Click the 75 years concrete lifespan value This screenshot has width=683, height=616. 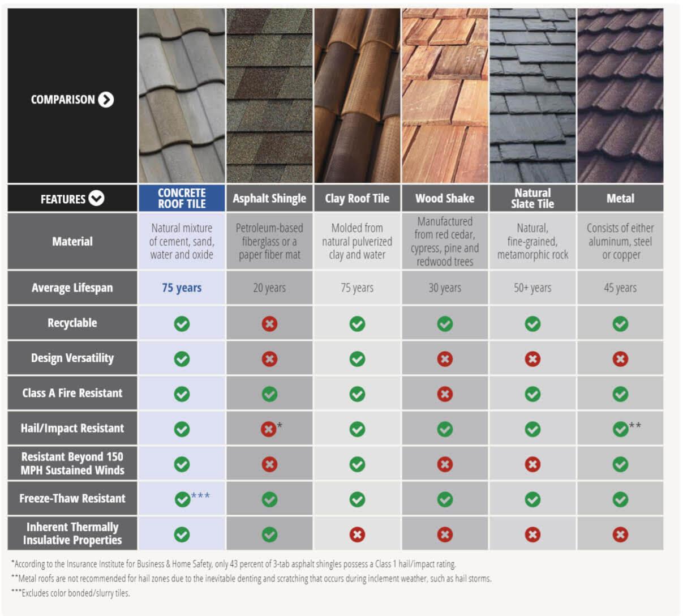[182, 288]
